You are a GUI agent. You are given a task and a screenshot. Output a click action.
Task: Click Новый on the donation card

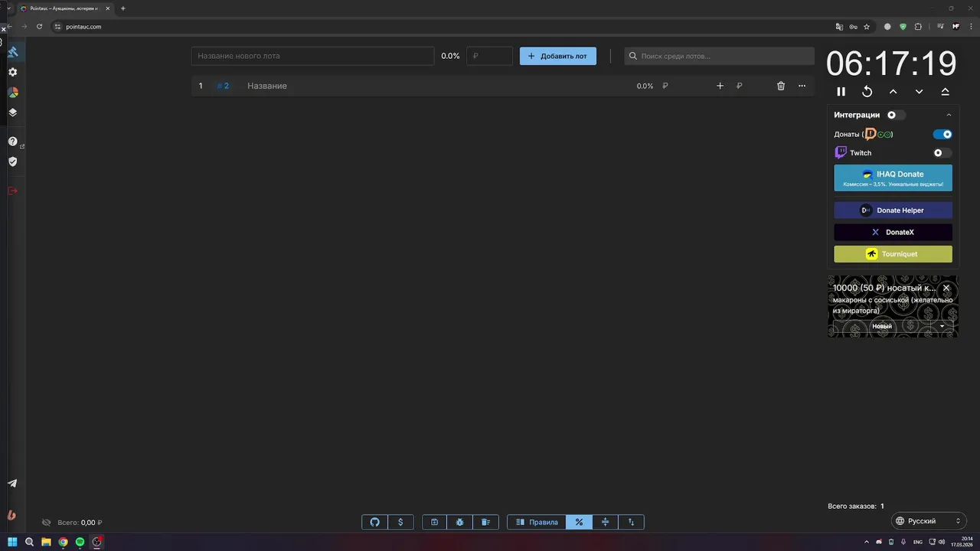(882, 326)
